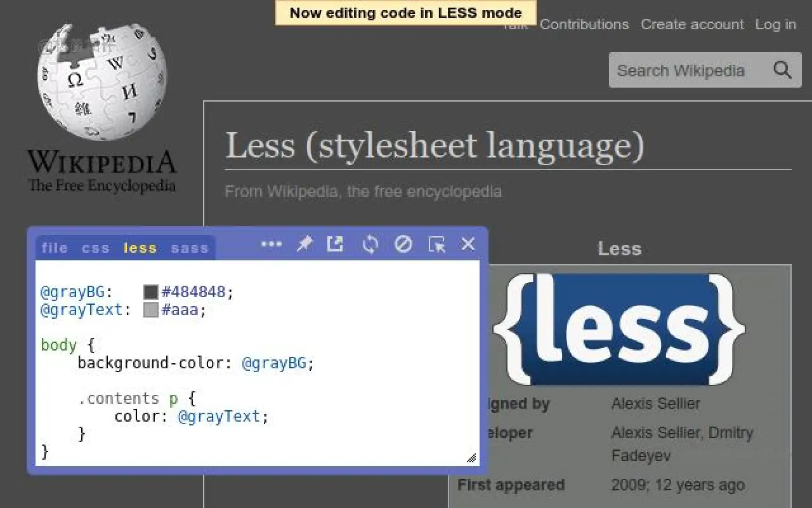Reload the stylesheet with the refresh icon
Viewport: 812px width, 508px height.
[x=370, y=243]
